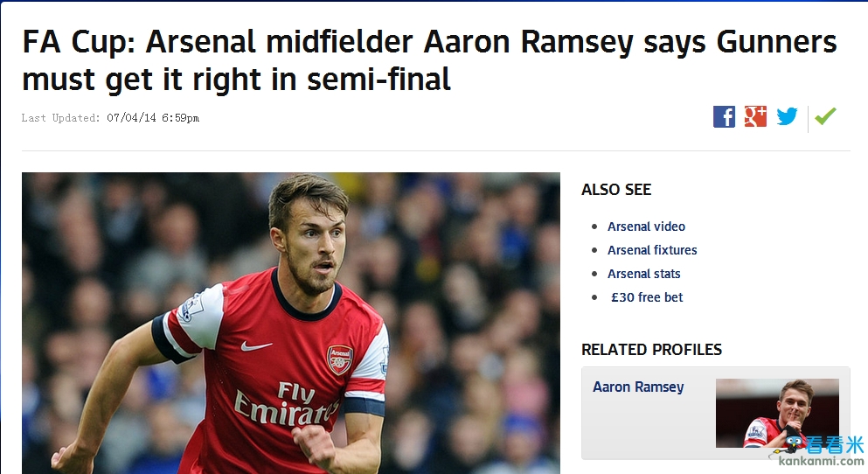Click the FA Cup article headline
868x474 pixels.
[x=428, y=59]
